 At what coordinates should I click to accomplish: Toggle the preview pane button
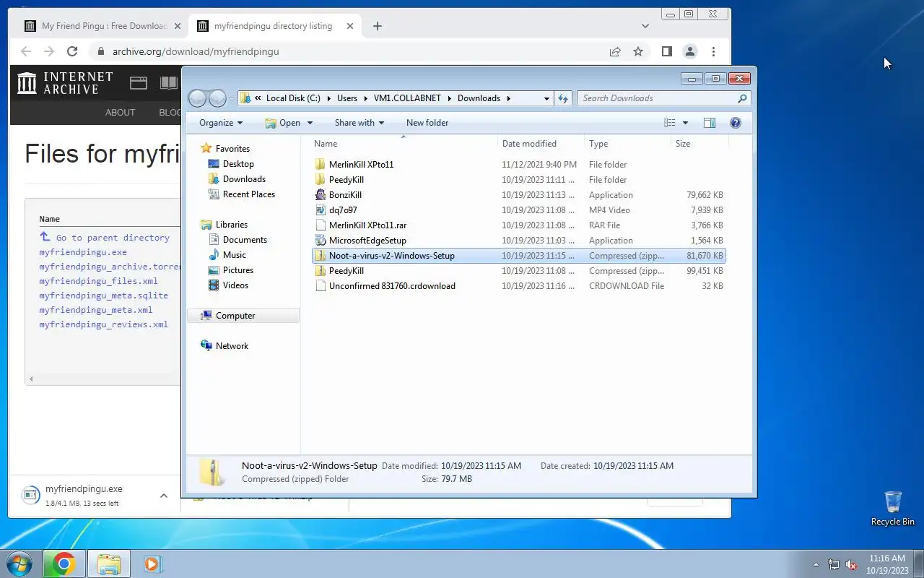710,123
